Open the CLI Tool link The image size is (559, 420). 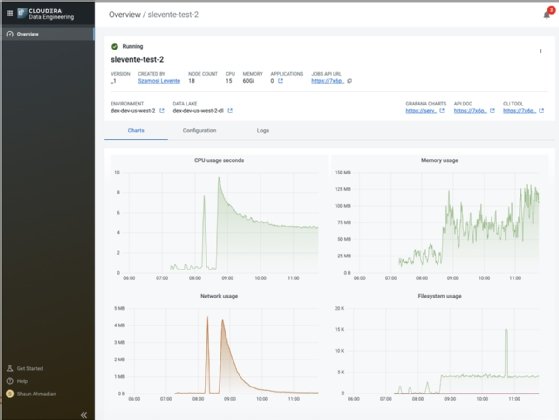(x=519, y=111)
